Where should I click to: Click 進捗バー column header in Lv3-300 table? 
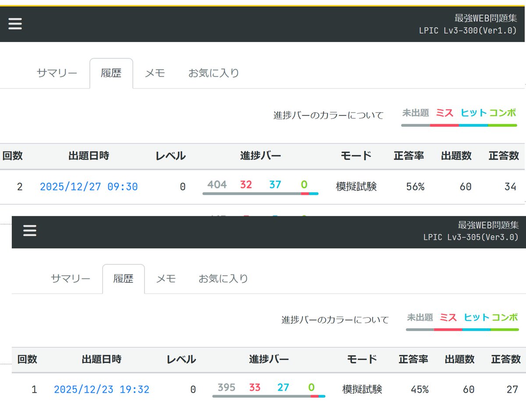(x=261, y=156)
